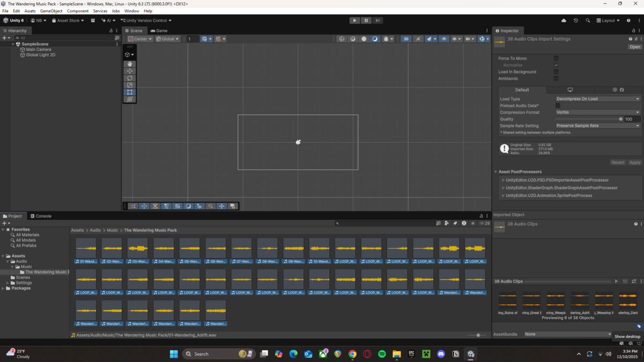Click the favorite star icon in Project toolbar
Image resolution: width=644 pixels, height=362 pixels.
pos(473,223)
